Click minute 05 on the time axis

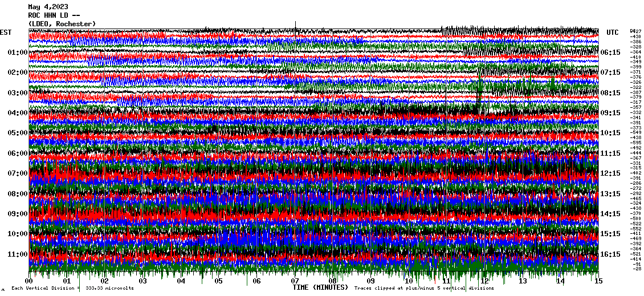click(219, 281)
